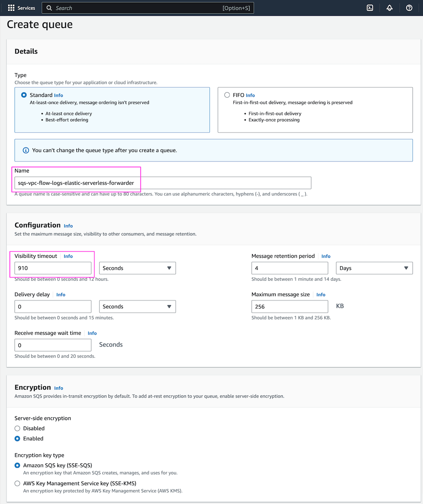Viewport: 423px width, 504px height.
Task: Open the Help question mark icon
Action: pos(409,7)
